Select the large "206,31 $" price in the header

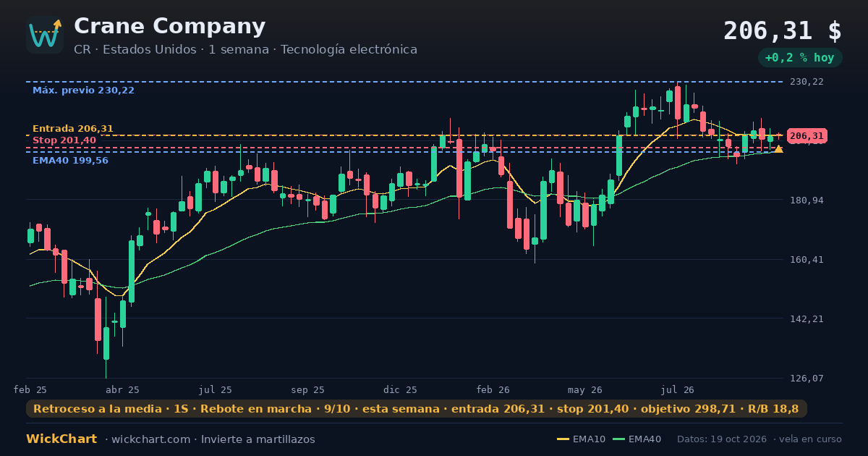(x=783, y=31)
